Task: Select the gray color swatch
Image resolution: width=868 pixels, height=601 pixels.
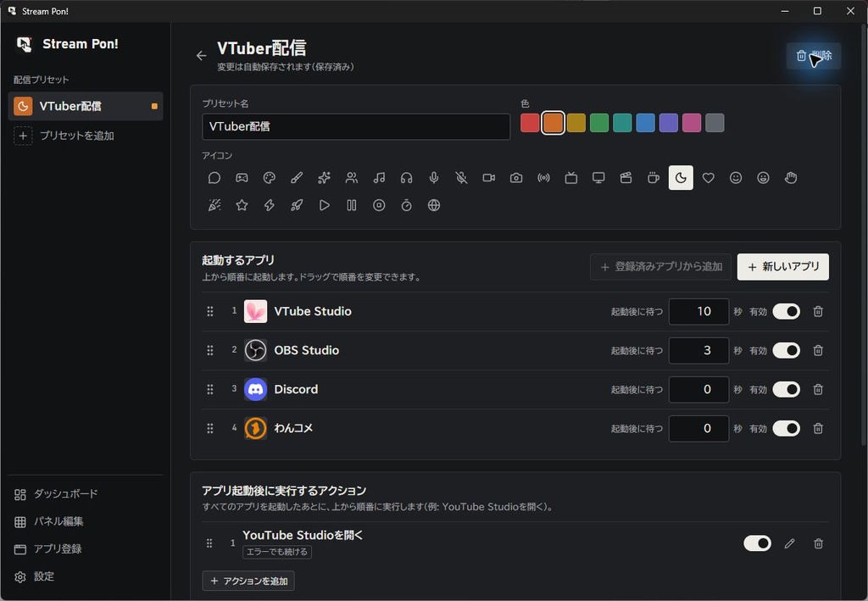Action: point(715,123)
